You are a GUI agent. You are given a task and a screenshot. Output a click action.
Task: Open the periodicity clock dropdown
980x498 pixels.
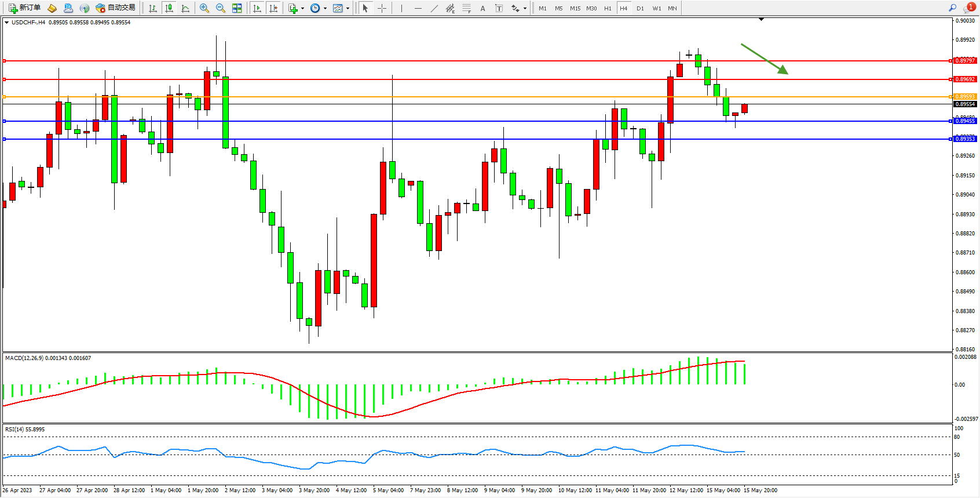click(x=325, y=8)
